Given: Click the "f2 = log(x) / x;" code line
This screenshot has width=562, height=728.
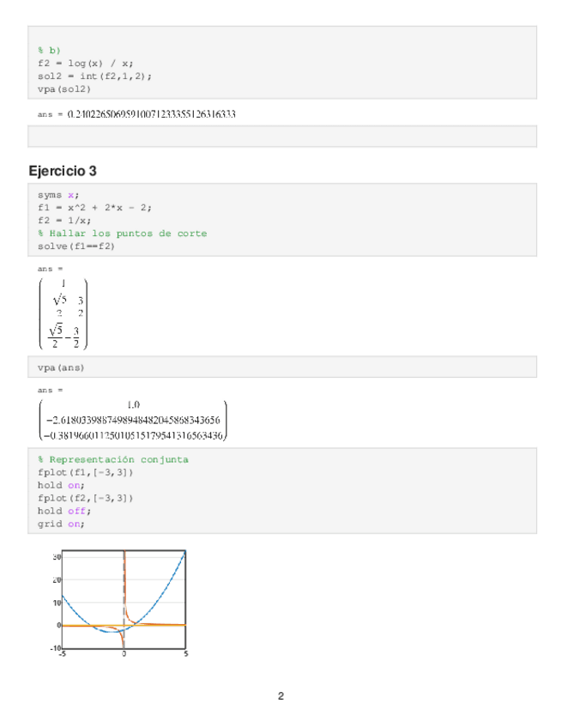Looking at the screenshot, I should tap(85, 63).
